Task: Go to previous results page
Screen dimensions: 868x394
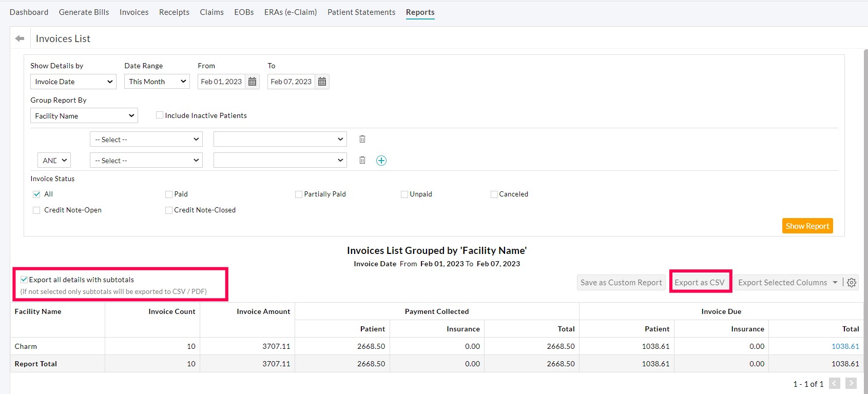Action: [x=835, y=383]
